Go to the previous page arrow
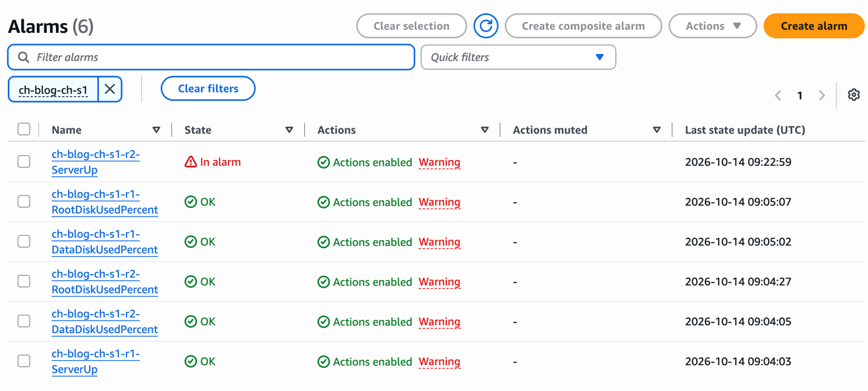The height and width of the screenshot is (391, 868). coord(778,95)
